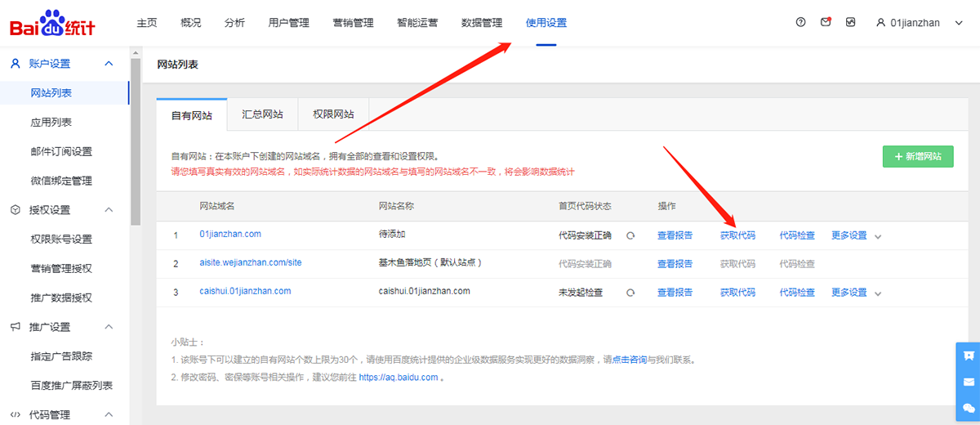Screen dimensions: 980x425
Task: Open the aq.baidu.com link
Action: (398, 378)
